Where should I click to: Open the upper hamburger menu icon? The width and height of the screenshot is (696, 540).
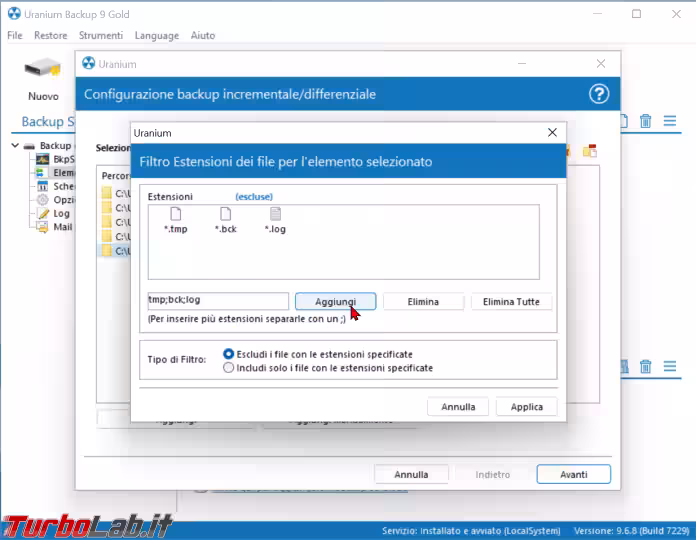[670, 121]
